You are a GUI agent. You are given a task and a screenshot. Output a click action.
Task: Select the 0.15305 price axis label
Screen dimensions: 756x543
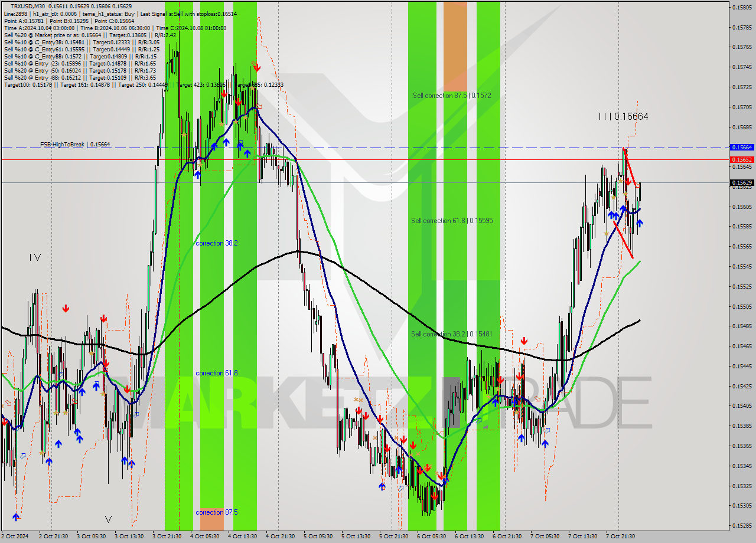[x=742, y=506]
